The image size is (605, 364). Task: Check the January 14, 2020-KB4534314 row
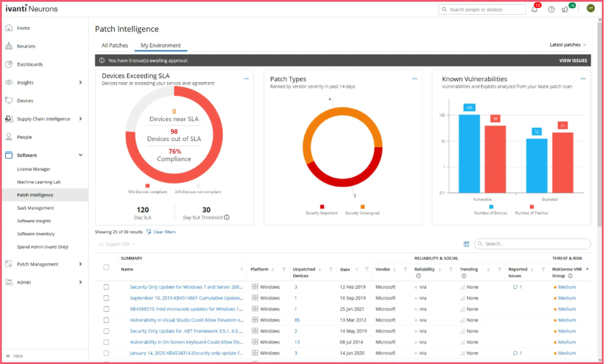point(106,353)
